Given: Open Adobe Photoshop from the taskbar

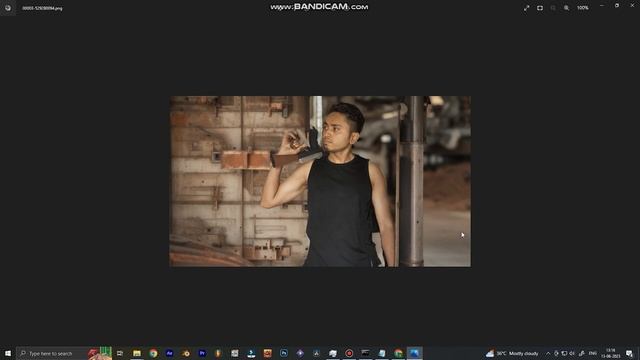Looking at the screenshot, I should [284, 353].
